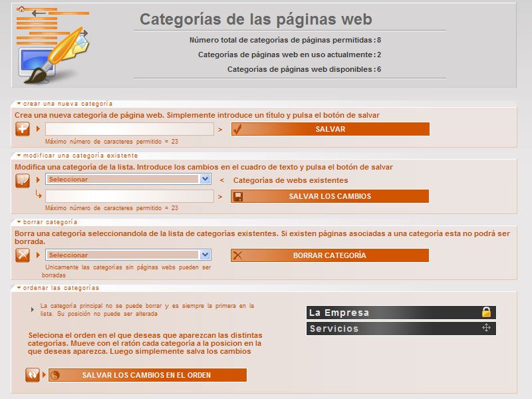Viewport: 532px width, 399px height.
Task: Click the SALVAR button
Action: (330, 129)
